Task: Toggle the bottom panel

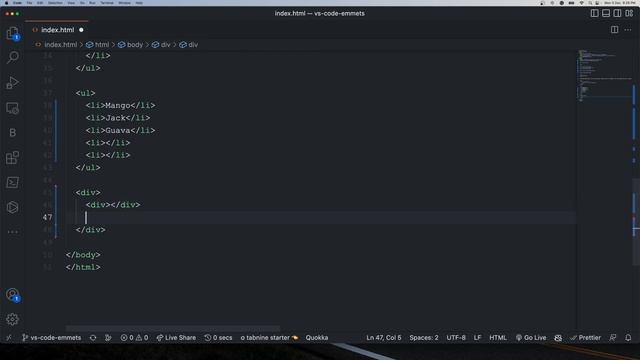Action: coord(606,13)
